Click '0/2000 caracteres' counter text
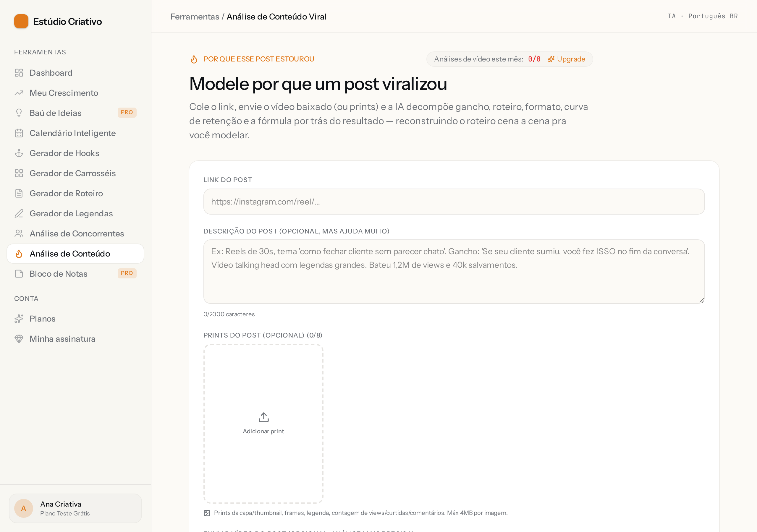This screenshot has height=532, width=757. pos(229,314)
